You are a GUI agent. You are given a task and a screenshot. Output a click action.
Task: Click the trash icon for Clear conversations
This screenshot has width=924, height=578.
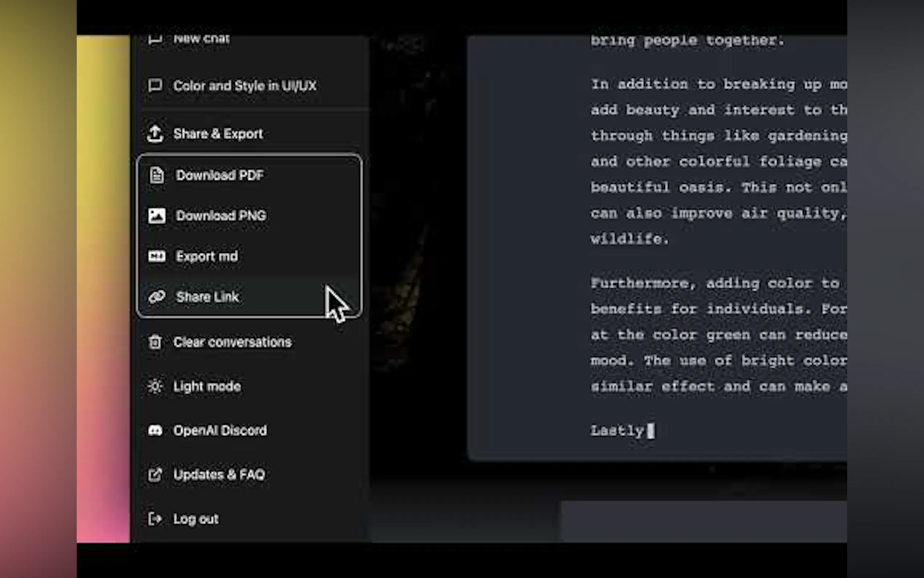(155, 342)
